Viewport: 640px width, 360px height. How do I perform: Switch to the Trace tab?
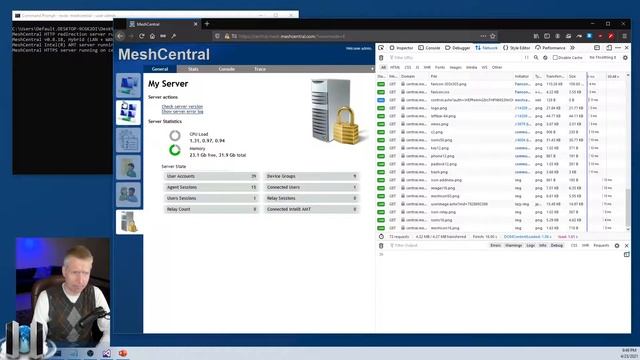(260, 69)
